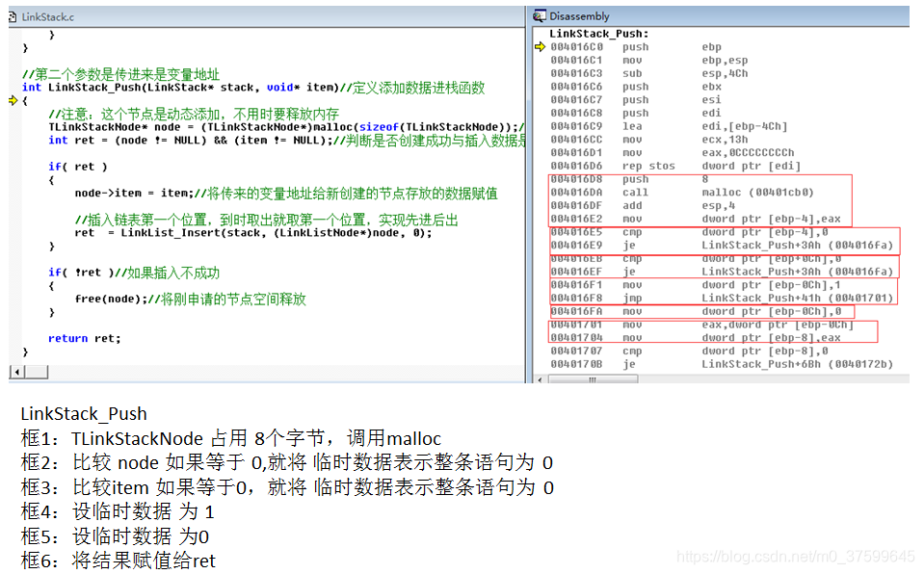Click the 框5 explanation line
Image resolution: width=924 pixels, height=574 pixels.
pyautogui.click(x=115, y=536)
